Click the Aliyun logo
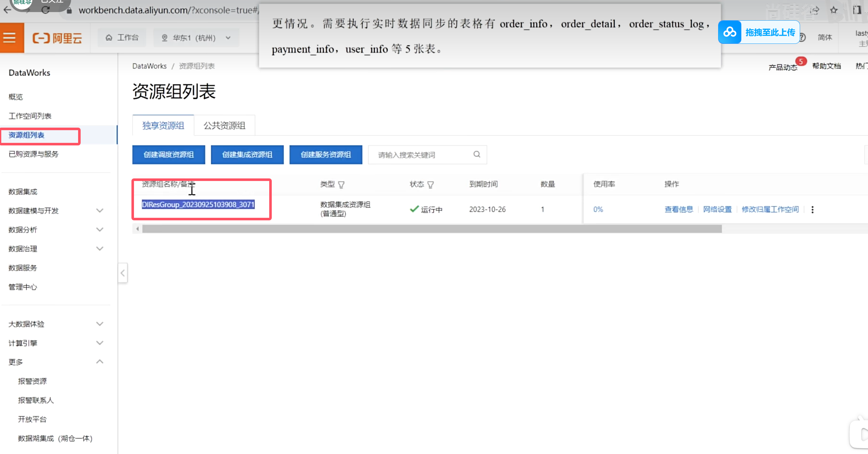Viewport: 868px width, 454px height. point(57,38)
